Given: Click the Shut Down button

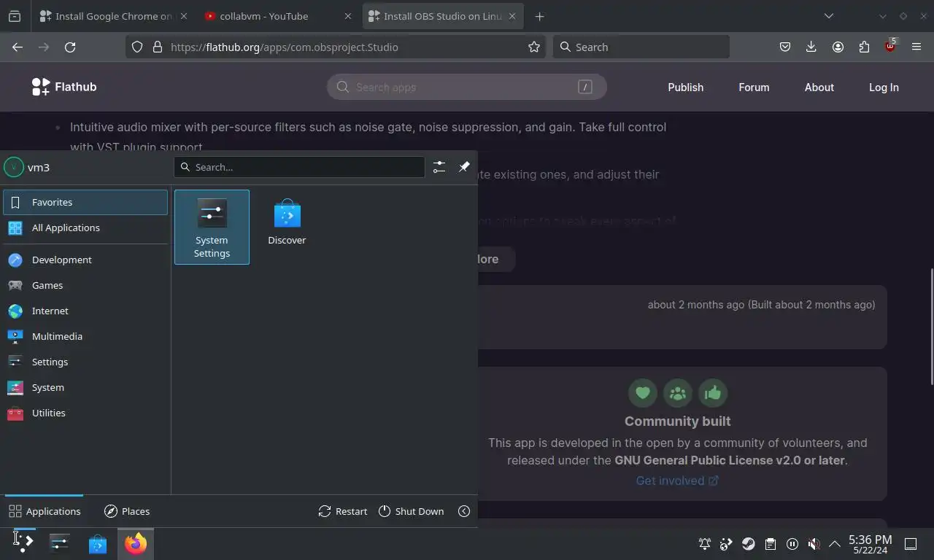Looking at the screenshot, I should pyautogui.click(x=412, y=511).
